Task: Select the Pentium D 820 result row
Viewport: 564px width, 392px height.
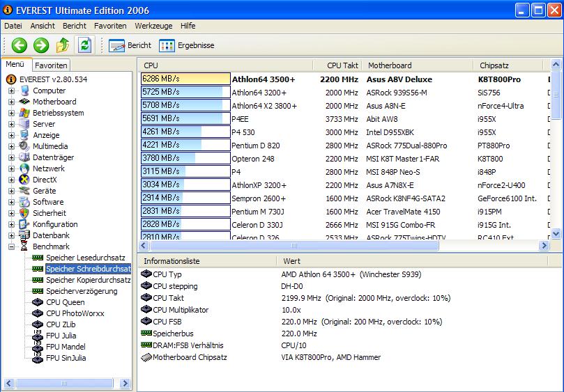Action: coord(344,146)
